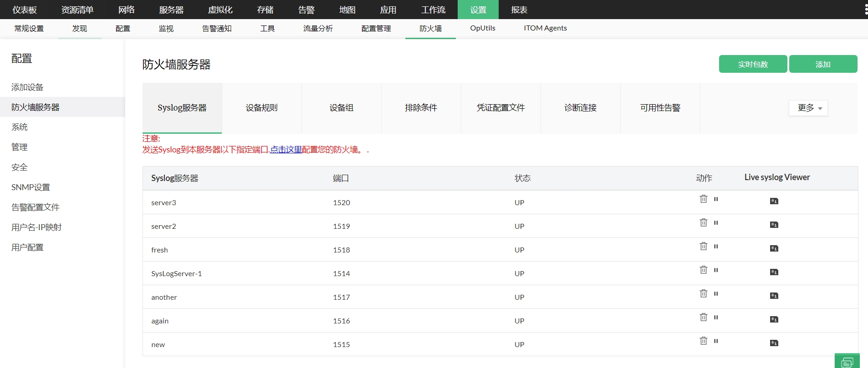
Task: Open the 告警 top menu
Action: click(x=306, y=10)
